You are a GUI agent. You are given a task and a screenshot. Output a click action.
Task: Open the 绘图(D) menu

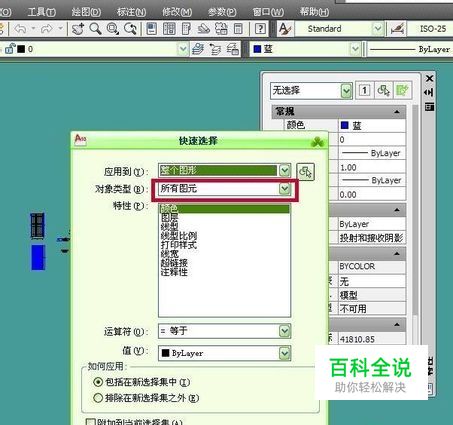pos(86,12)
